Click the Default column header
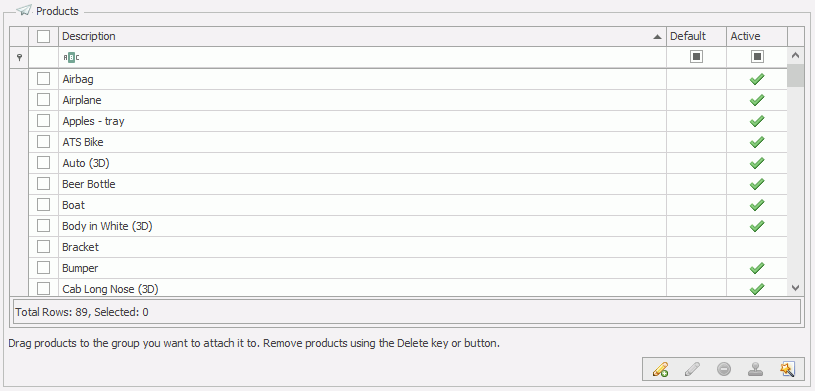Viewport: 815px width, 391px height. pyautogui.click(x=696, y=36)
